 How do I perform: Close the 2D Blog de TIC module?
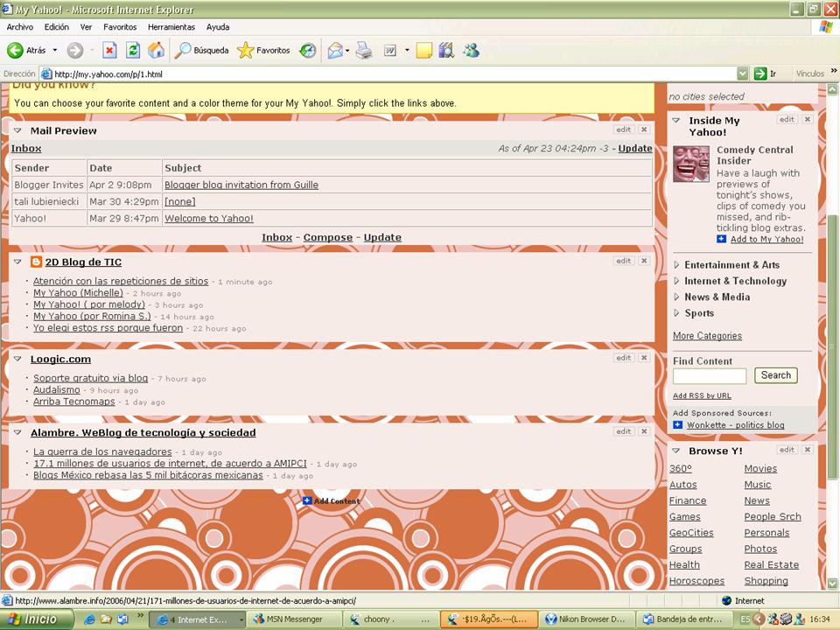point(645,261)
